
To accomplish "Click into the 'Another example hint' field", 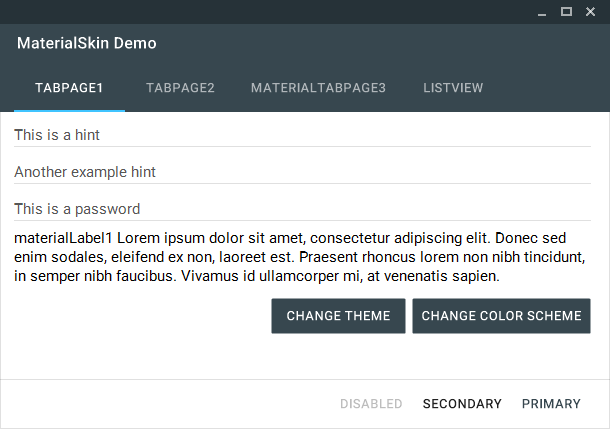I will point(302,172).
